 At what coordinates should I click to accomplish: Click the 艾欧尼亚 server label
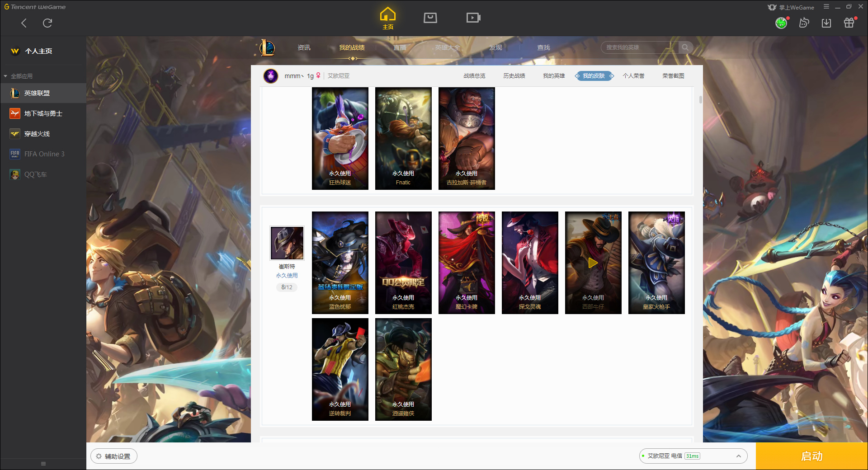(x=339, y=76)
